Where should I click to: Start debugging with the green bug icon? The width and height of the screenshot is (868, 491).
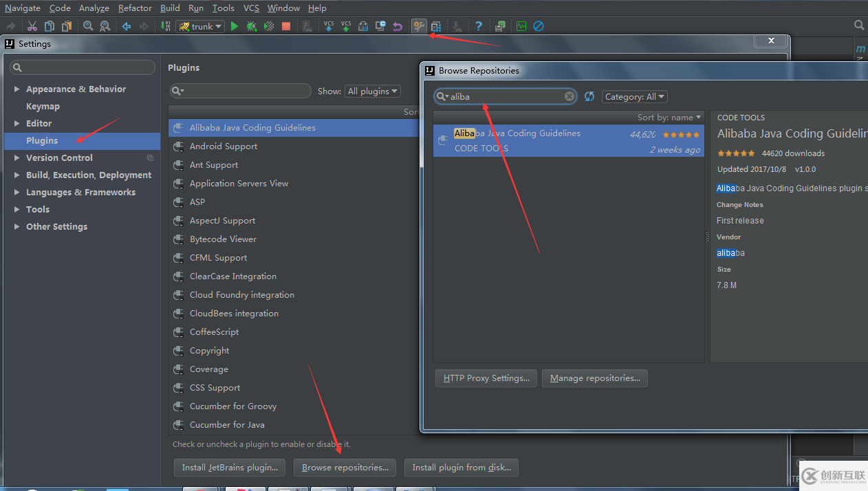click(252, 26)
